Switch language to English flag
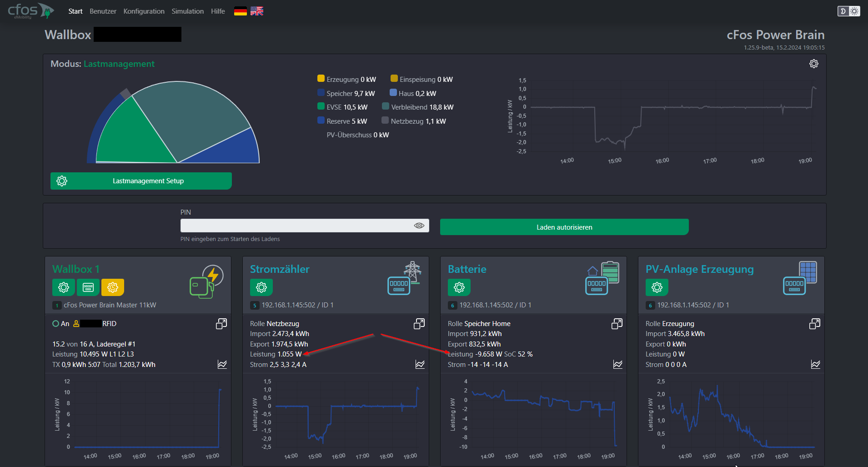The image size is (868, 467). 257,11
